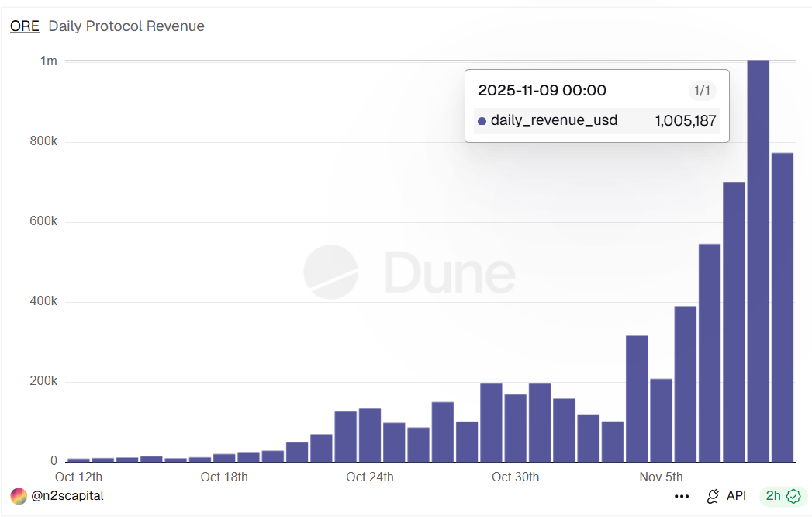The height and width of the screenshot is (517, 812).
Task: Click the green verified checkmark badge
Action: [x=792, y=496]
